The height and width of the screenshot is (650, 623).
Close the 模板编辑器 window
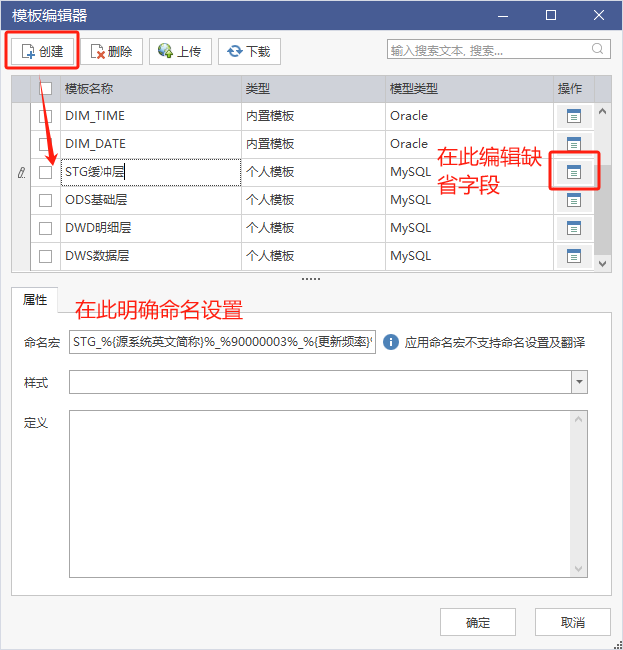click(x=599, y=16)
